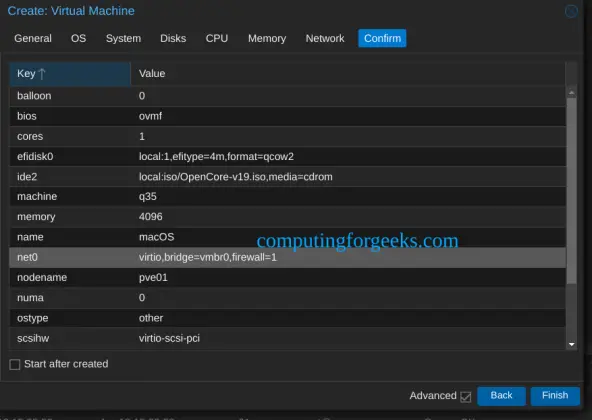Select the Disks tab
This screenshot has height=420, width=592.
coord(173,39)
